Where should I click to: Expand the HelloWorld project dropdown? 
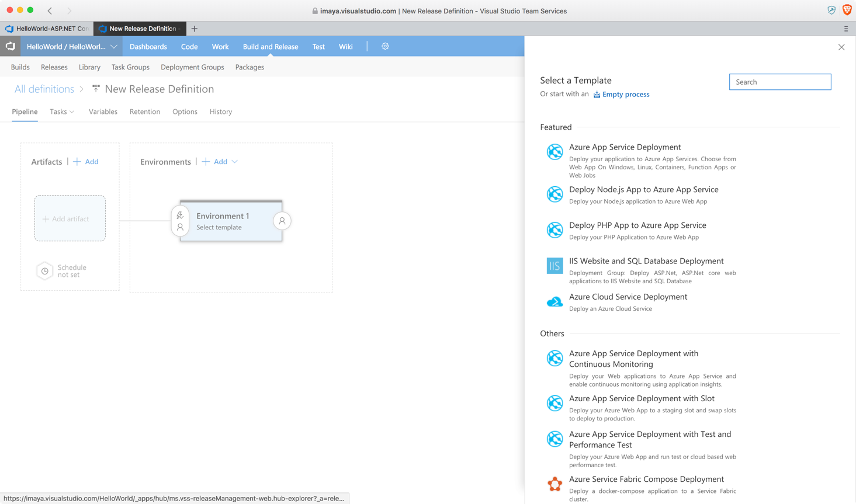[x=114, y=47]
